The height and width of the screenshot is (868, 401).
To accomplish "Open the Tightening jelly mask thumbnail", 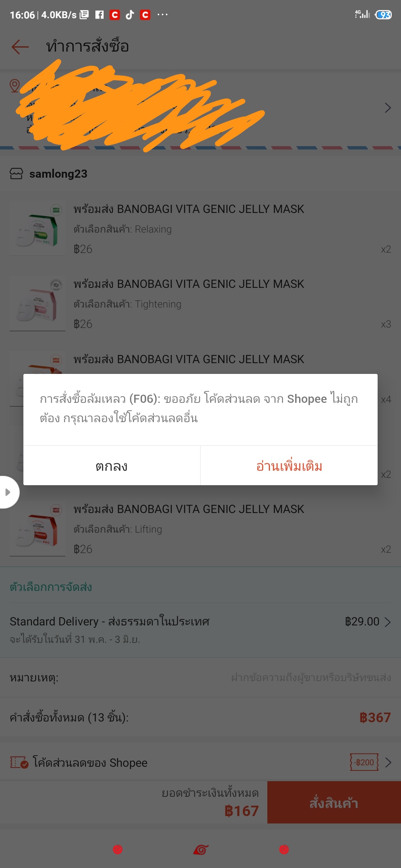I will tap(38, 303).
